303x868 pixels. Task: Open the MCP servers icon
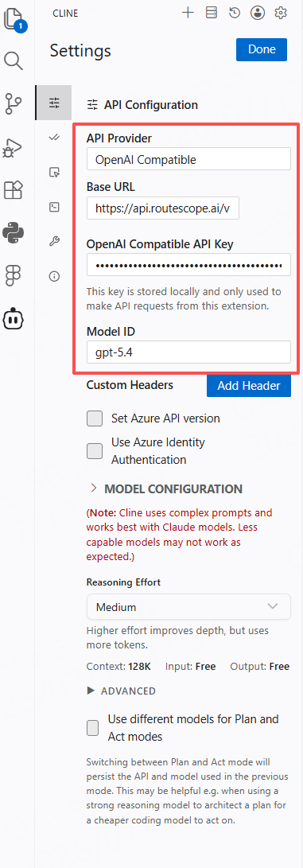point(212,13)
